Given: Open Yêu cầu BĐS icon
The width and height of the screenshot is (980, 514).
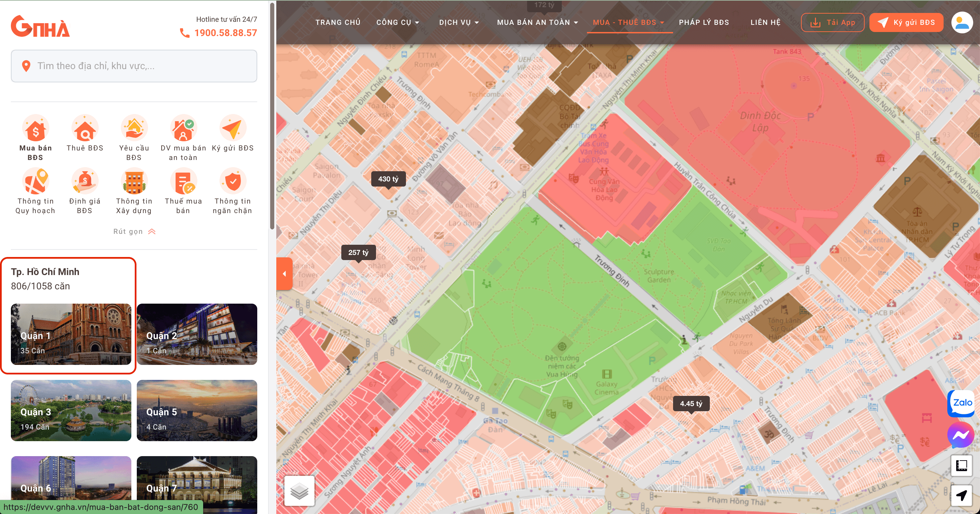Looking at the screenshot, I should click(134, 128).
